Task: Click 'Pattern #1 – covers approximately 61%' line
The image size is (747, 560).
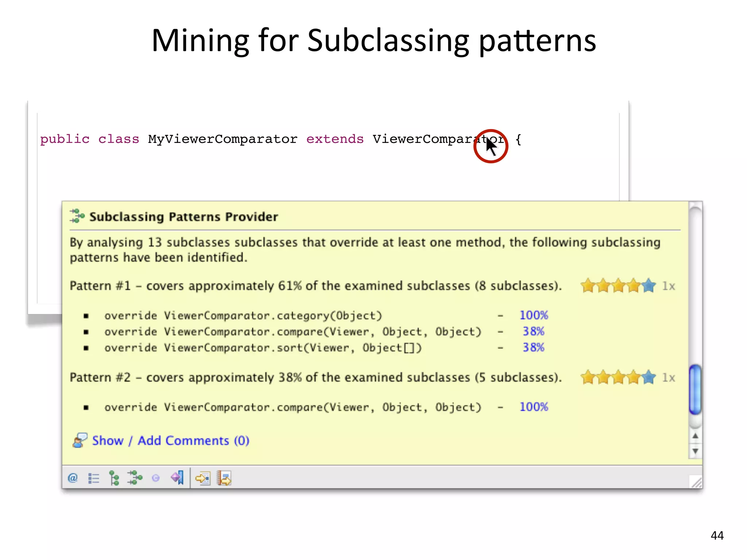Action: [316, 286]
